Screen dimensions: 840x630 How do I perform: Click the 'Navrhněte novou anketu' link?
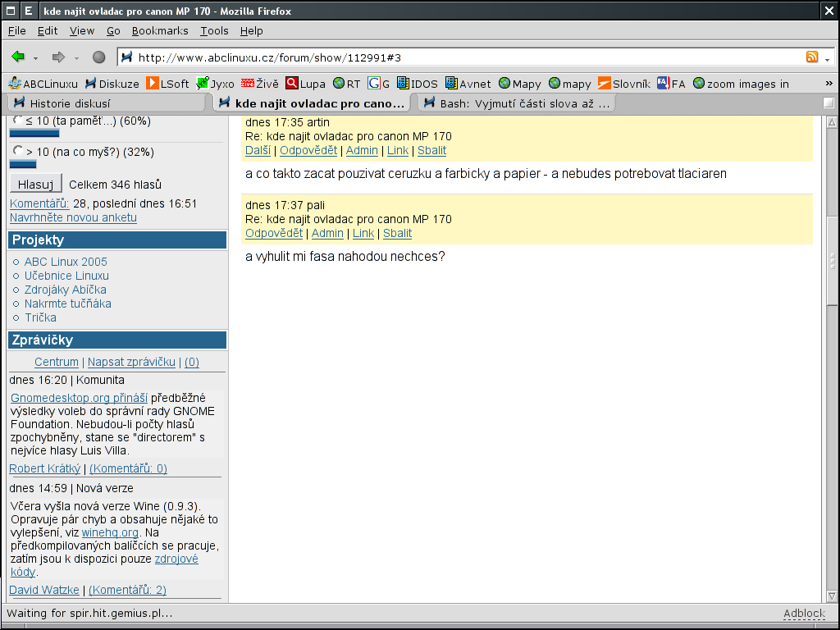[73, 217]
